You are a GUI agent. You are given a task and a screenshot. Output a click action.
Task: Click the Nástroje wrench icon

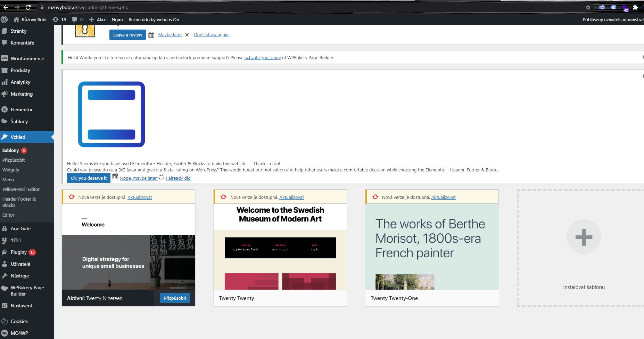(5, 276)
